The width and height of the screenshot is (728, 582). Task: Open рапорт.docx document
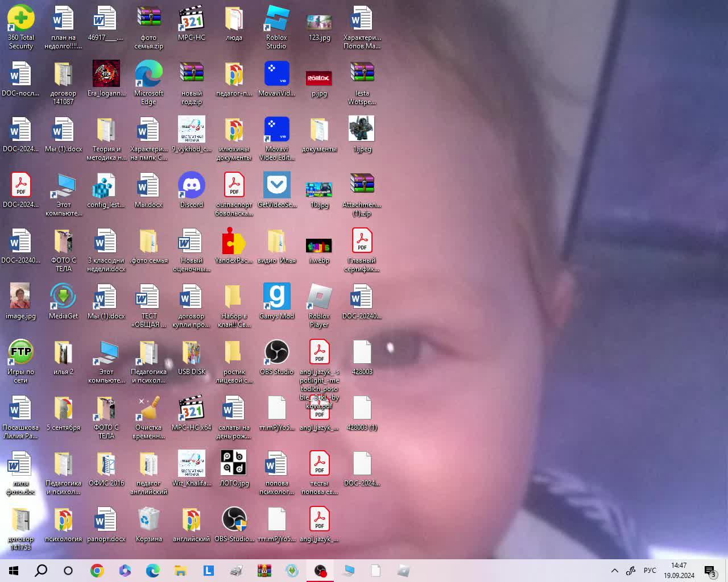(x=106, y=524)
